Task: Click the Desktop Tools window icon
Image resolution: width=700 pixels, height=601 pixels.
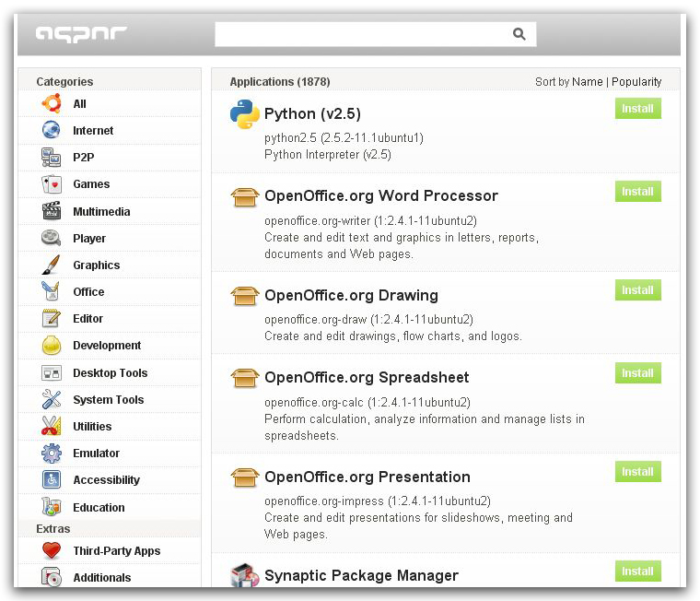Action: point(52,372)
